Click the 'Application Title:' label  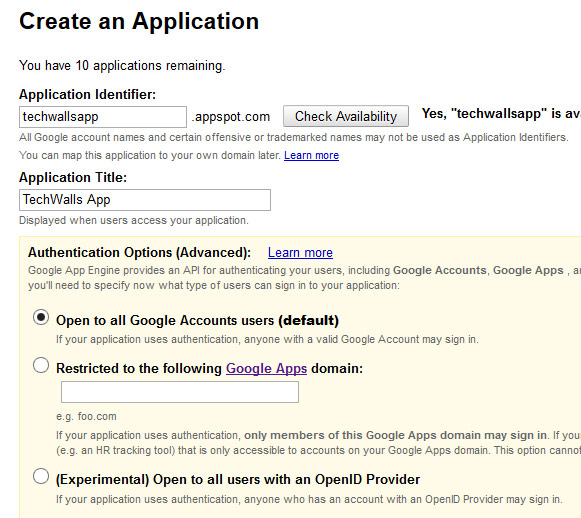click(x=73, y=177)
